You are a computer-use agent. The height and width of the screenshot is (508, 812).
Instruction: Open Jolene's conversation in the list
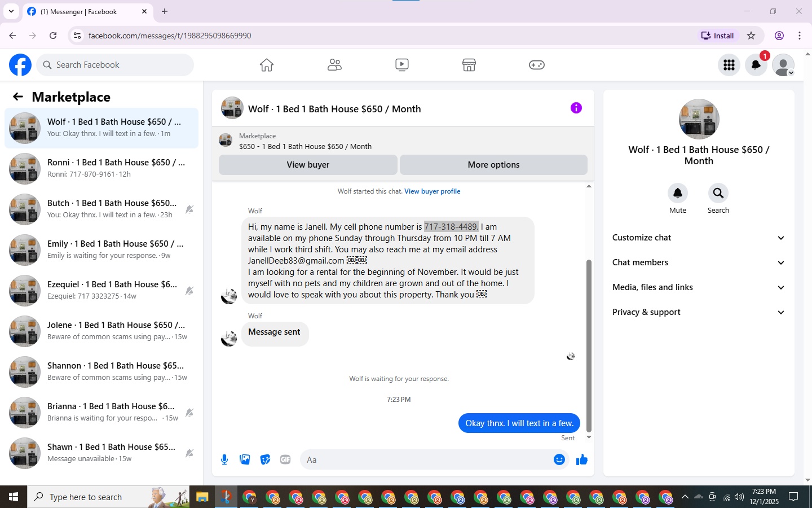pos(101,331)
